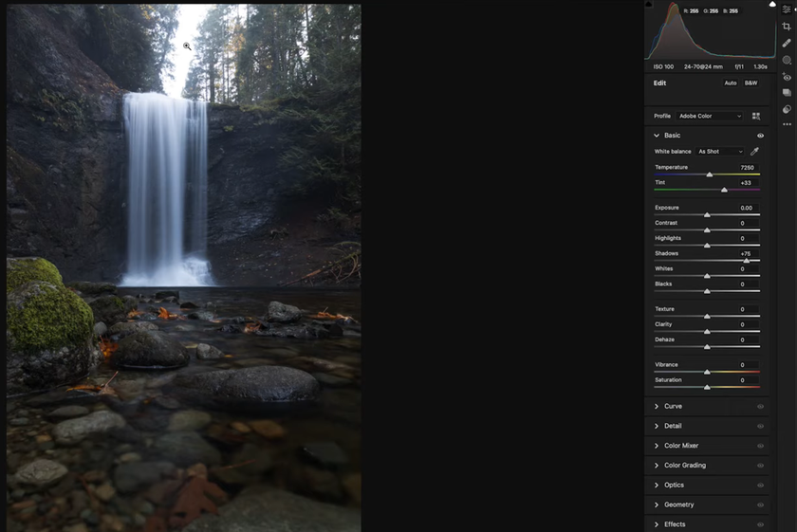Screen dimensions: 797x532
Task: Open the Presets overlapping-circles icon
Action: tap(787, 109)
